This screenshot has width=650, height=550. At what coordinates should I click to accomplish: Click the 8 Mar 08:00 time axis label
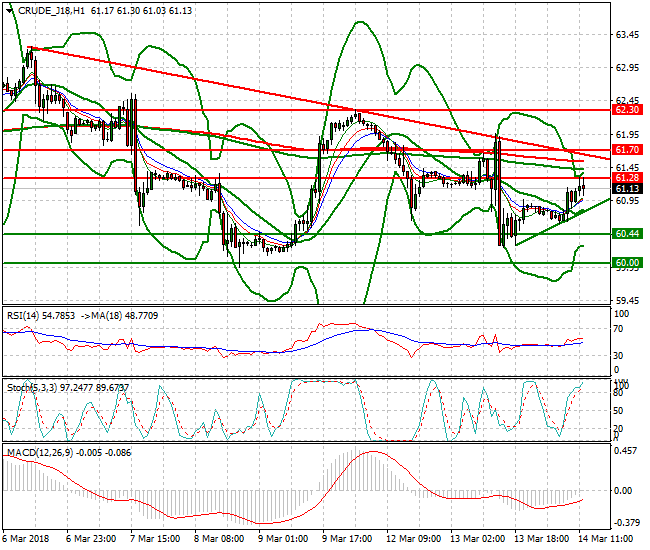219,539
